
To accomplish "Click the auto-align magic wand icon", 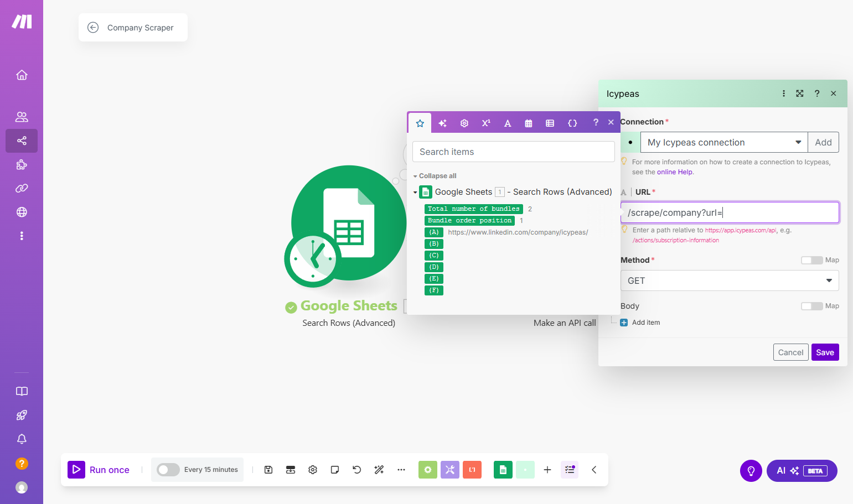I will click(379, 470).
